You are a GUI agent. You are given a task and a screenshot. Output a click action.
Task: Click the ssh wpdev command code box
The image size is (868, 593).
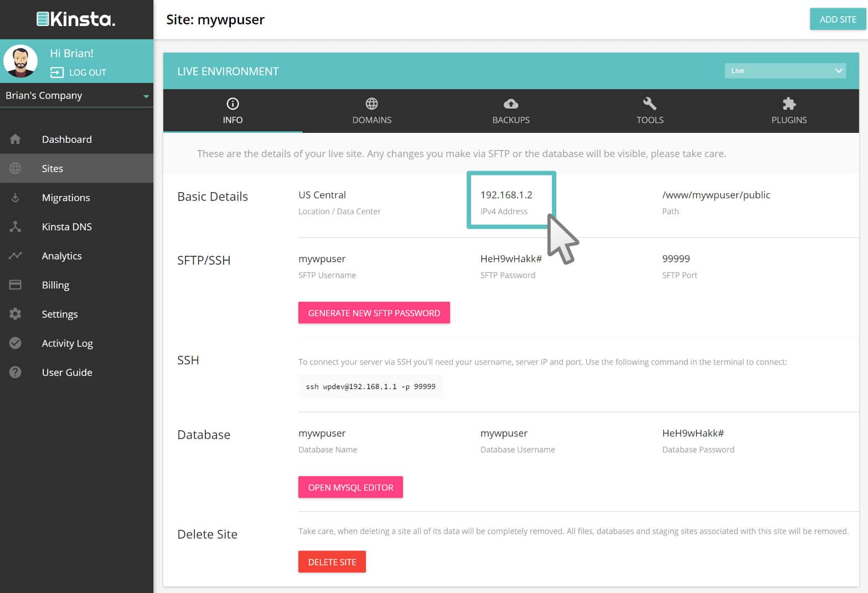pos(370,386)
